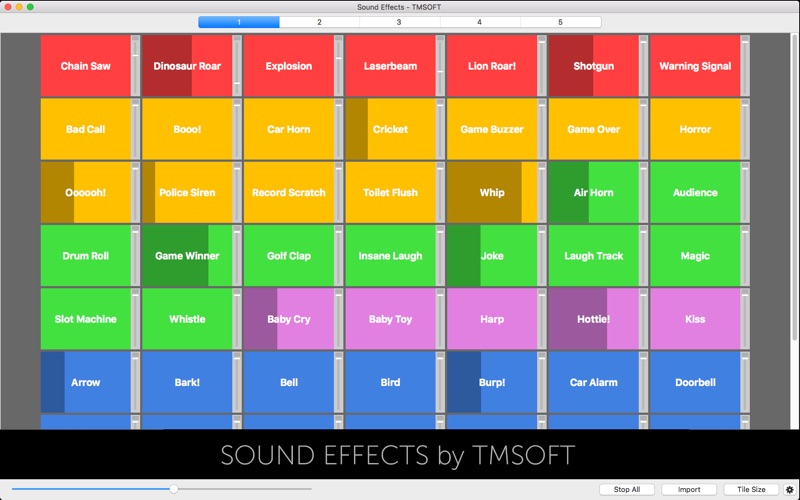
Task: Switch to page 4 tab
Action: pos(480,22)
